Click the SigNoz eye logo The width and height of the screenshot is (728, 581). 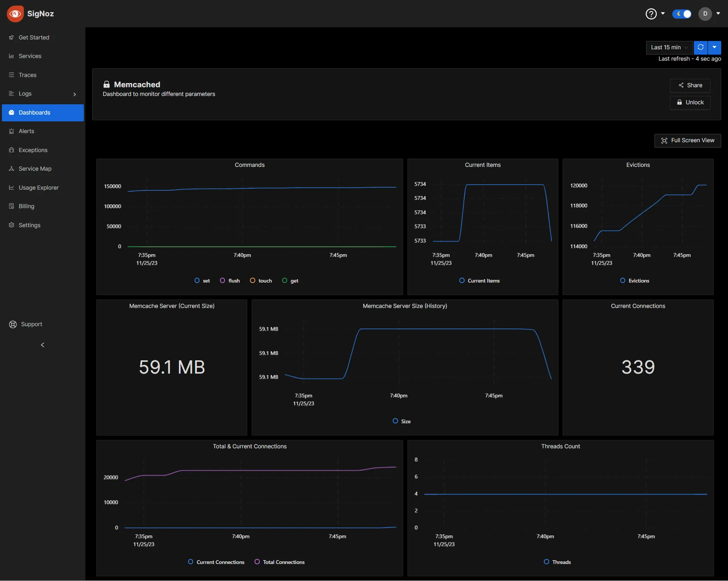[x=15, y=14]
